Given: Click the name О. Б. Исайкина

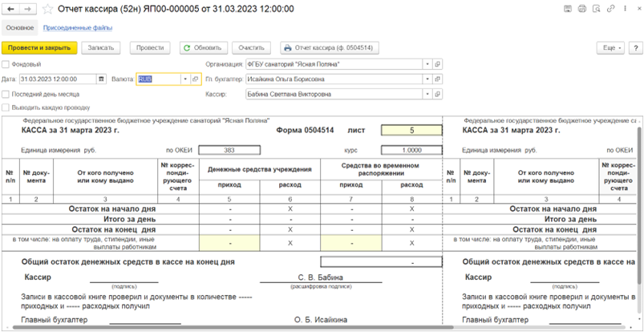Looking at the screenshot, I should pos(320,320).
